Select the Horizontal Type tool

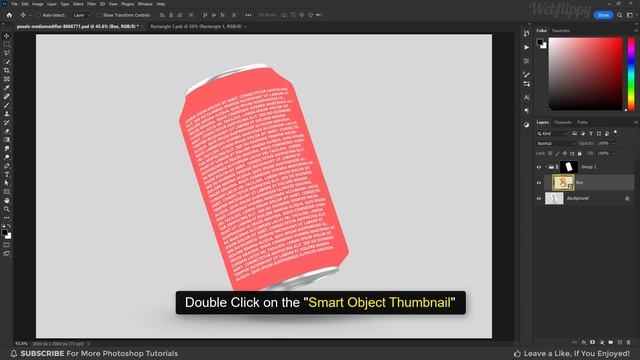pos(7,174)
